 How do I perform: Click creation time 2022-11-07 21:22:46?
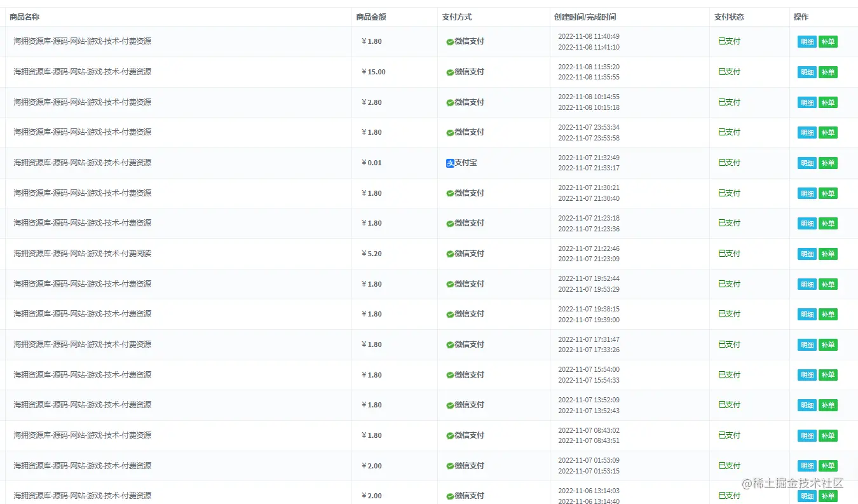(589, 249)
